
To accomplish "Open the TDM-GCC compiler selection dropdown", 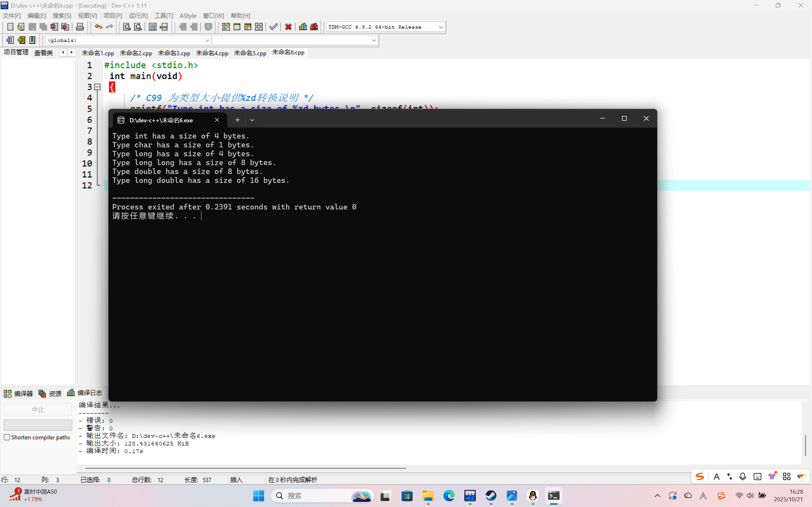I will click(x=441, y=27).
